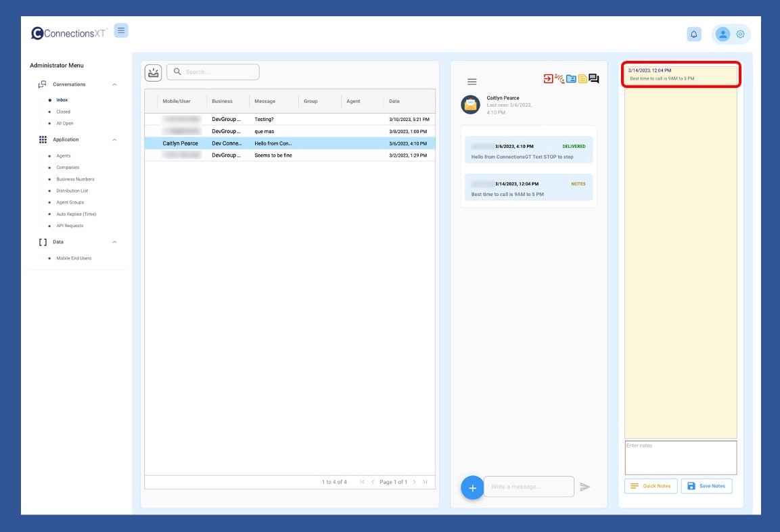Click the inbox tray icon beside search
Image resolution: width=780 pixels, height=532 pixels.
[x=153, y=72]
